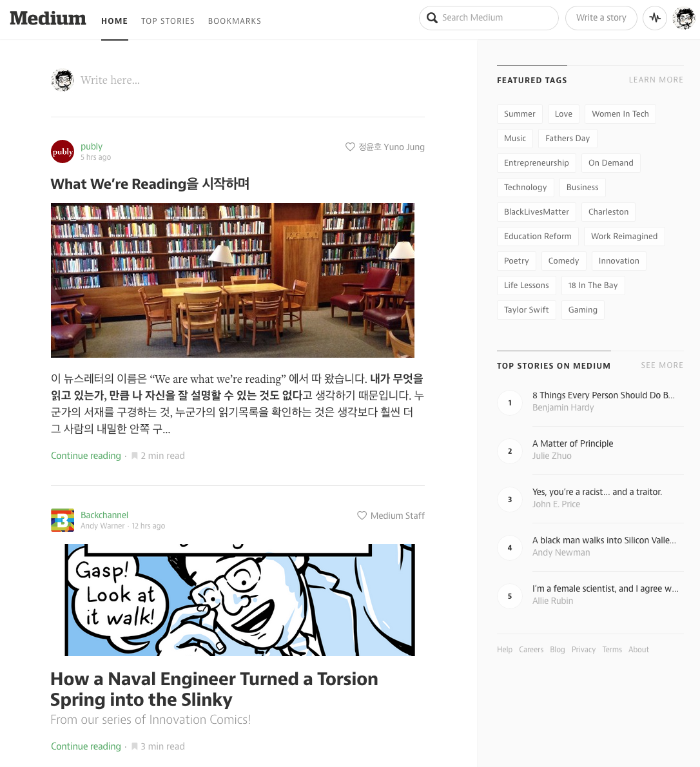Click the Write a story button
The width and height of the screenshot is (700, 767).
pyautogui.click(x=601, y=18)
